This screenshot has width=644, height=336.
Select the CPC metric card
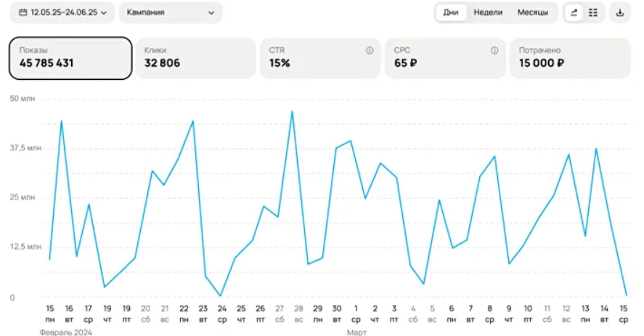click(x=445, y=57)
